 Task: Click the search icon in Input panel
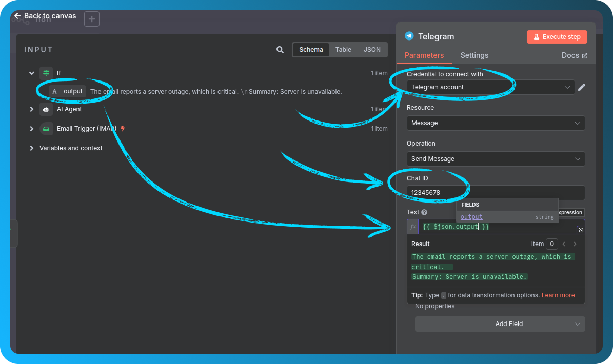click(280, 50)
